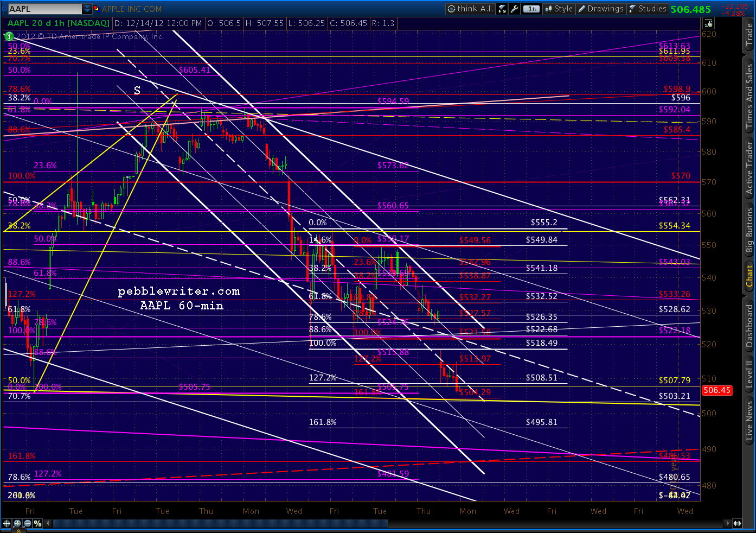The width and height of the screenshot is (756, 533).
Task: Click the $503.21 price level label
Action: click(675, 396)
